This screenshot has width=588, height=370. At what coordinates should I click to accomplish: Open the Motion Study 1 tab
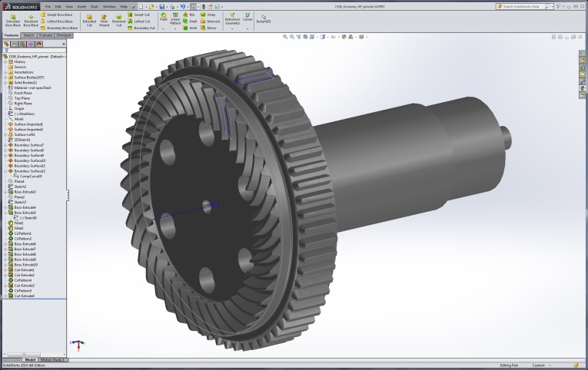[52, 360]
